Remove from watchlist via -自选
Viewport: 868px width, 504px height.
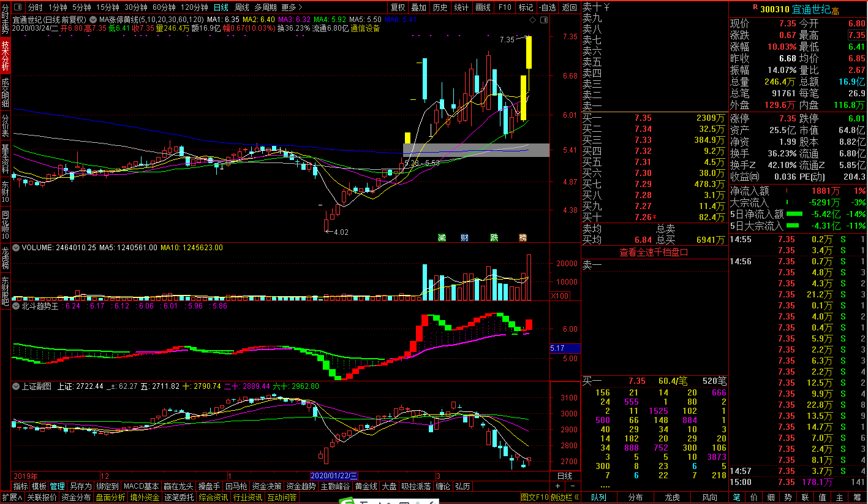548,7
